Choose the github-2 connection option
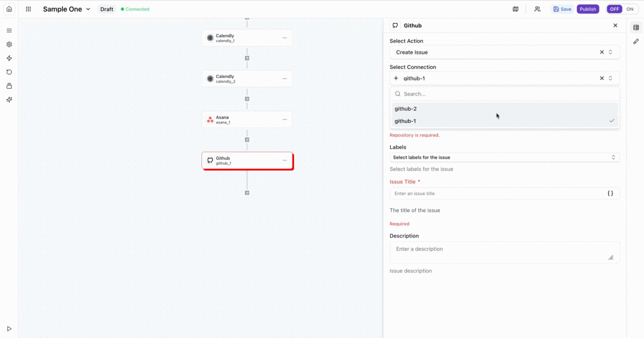 click(x=504, y=109)
